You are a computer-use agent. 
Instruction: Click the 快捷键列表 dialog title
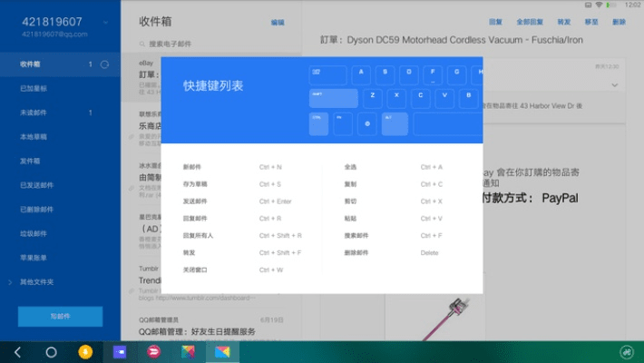click(213, 86)
